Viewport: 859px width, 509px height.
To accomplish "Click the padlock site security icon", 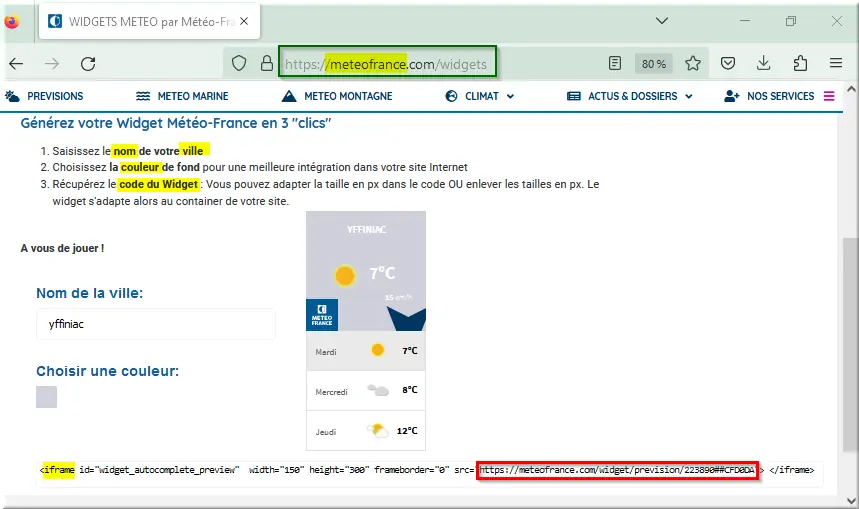I will pos(267,63).
